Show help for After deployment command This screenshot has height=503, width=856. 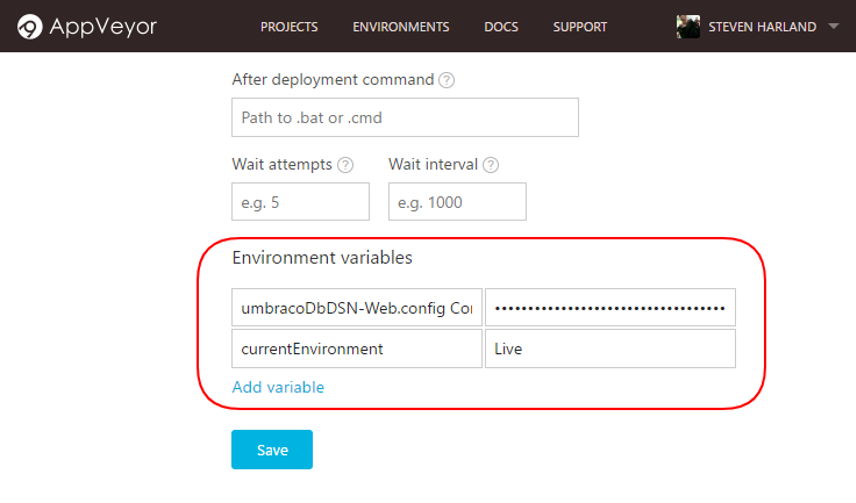pyautogui.click(x=447, y=80)
